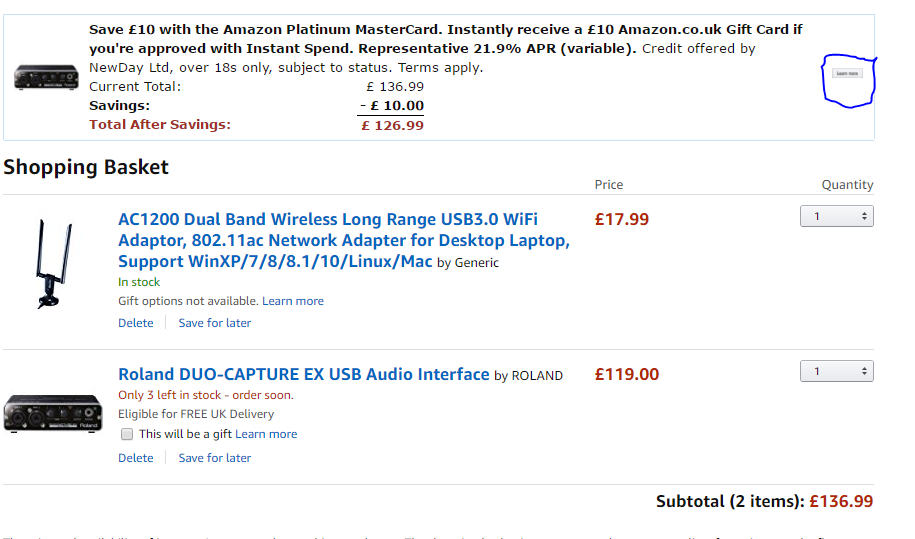This screenshot has width=915, height=539.
Task: Delete the Roland audio interface from basket
Action: (136, 458)
